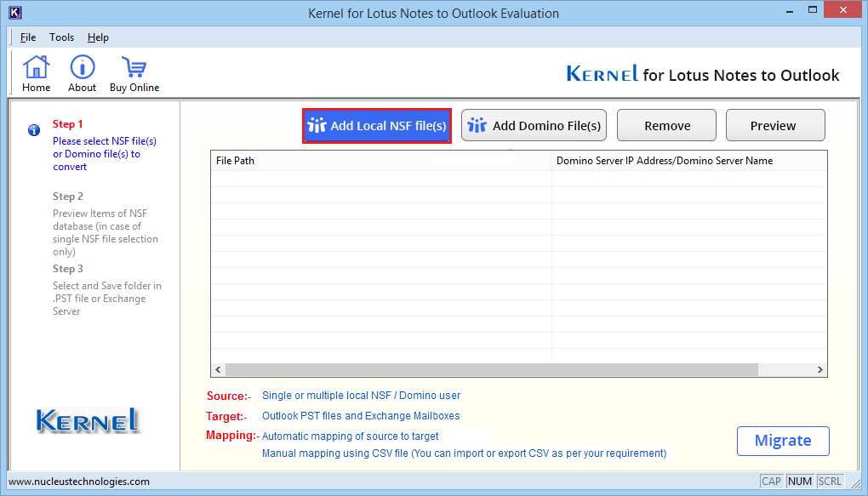Image resolution: width=868 pixels, height=496 pixels.
Task: Click the horizontal scrollbar left arrow
Action: (218, 370)
